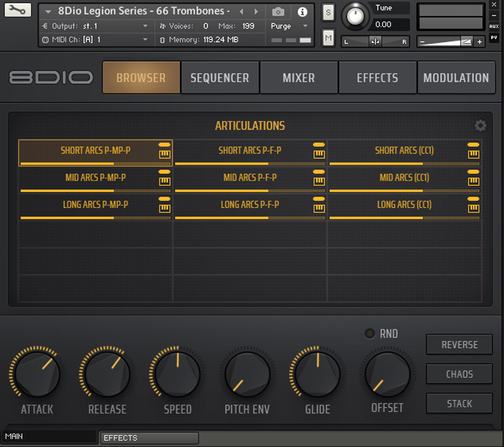Switch to the Sequencer tab
The width and height of the screenshot is (504, 447).
pyautogui.click(x=220, y=77)
